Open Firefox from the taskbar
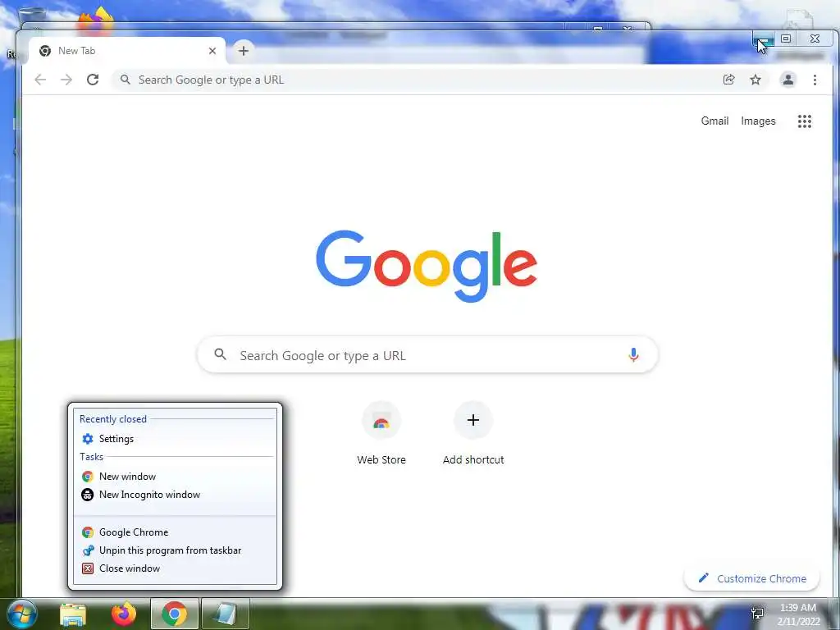 tap(124, 614)
